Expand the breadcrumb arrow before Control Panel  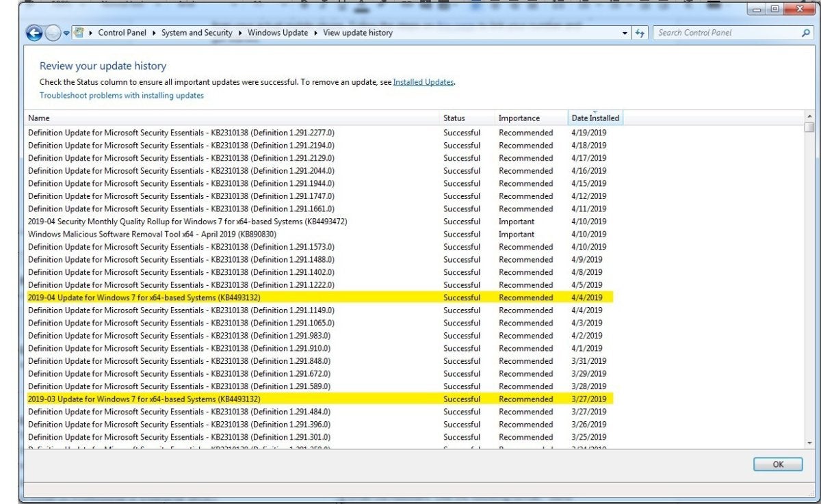point(92,33)
